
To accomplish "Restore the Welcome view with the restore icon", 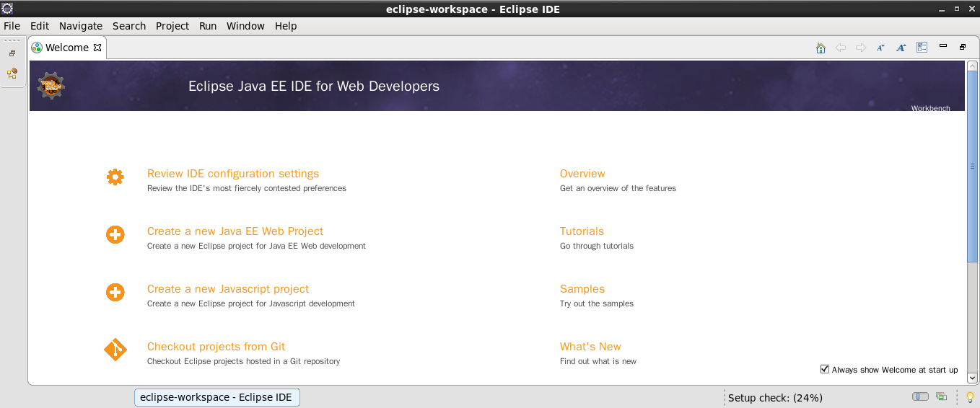I will tap(963, 47).
